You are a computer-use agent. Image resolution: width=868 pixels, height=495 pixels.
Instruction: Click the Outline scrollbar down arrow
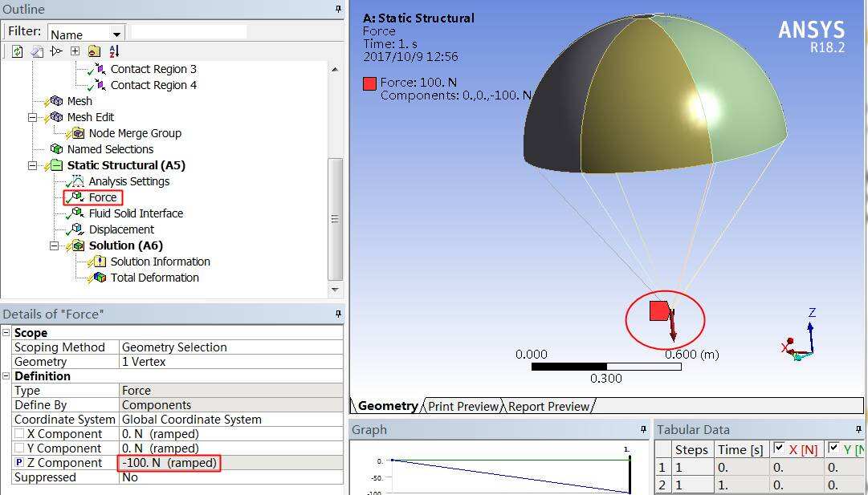pos(334,290)
